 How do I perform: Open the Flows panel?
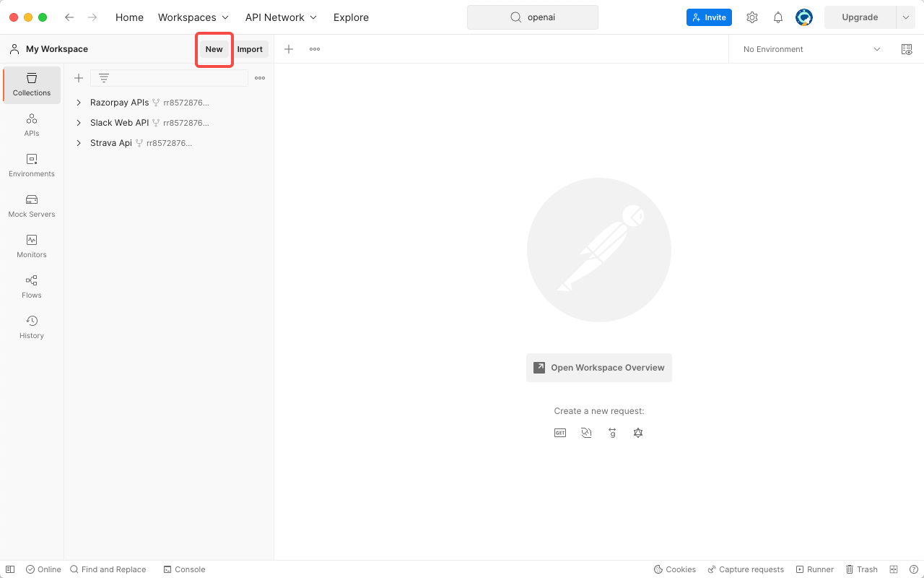click(x=31, y=286)
